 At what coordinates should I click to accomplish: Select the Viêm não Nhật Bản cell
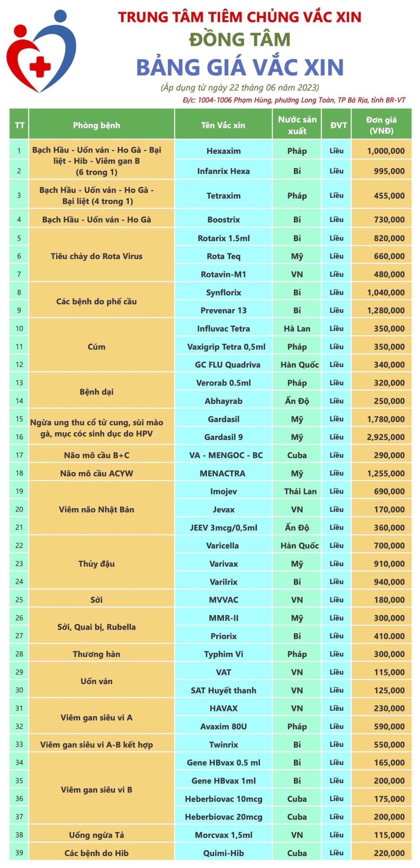(x=96, y=509)
